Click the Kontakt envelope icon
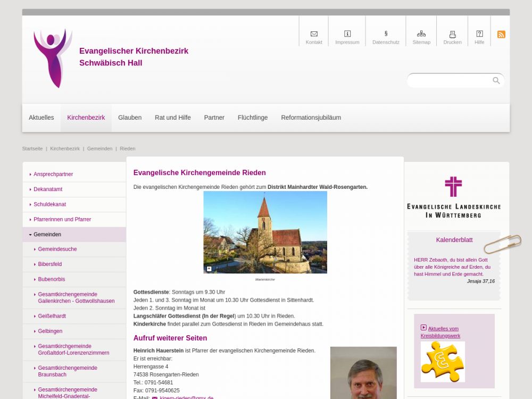The image size is (532, 399). point(314,34)
